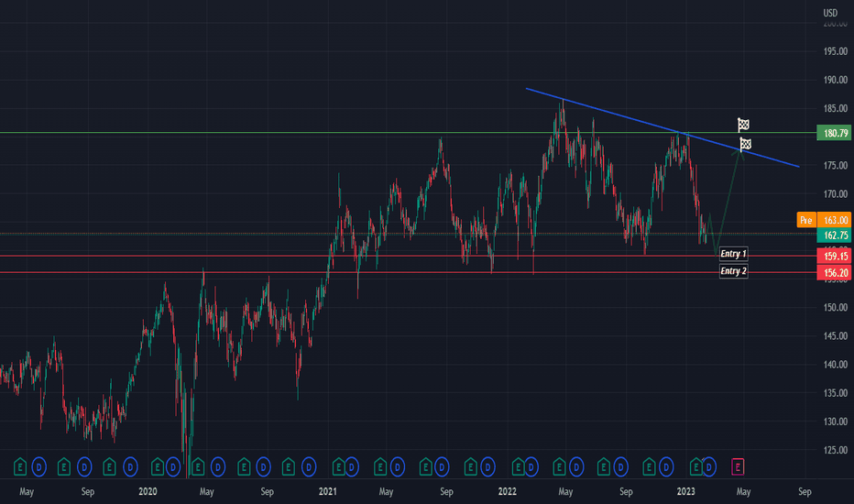Click the 140.00 tick on the price axis
Screen dimensions: 854x504
836,365
